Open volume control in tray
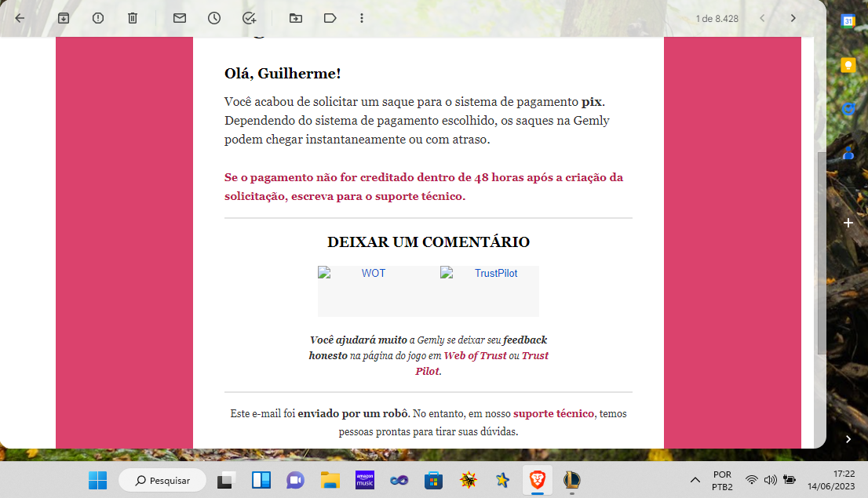Screen dimensions: 868x498 [770, 480]
